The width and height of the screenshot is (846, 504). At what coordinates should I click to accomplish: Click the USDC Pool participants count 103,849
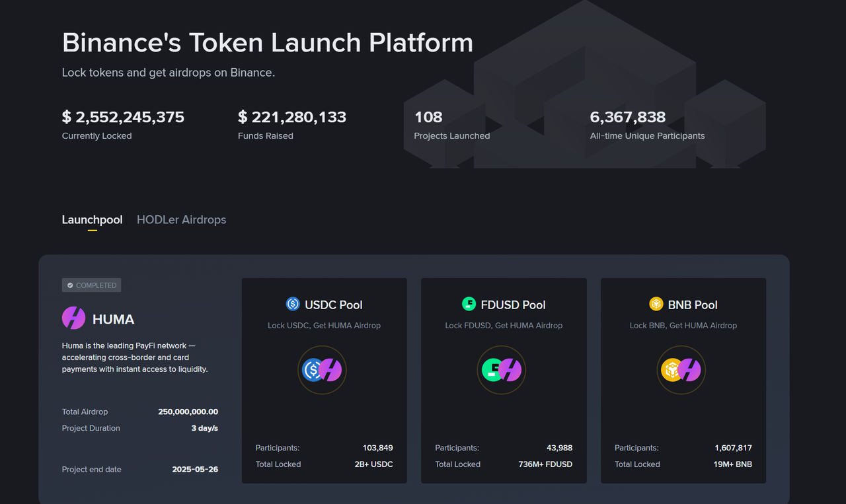pos(378,448)
